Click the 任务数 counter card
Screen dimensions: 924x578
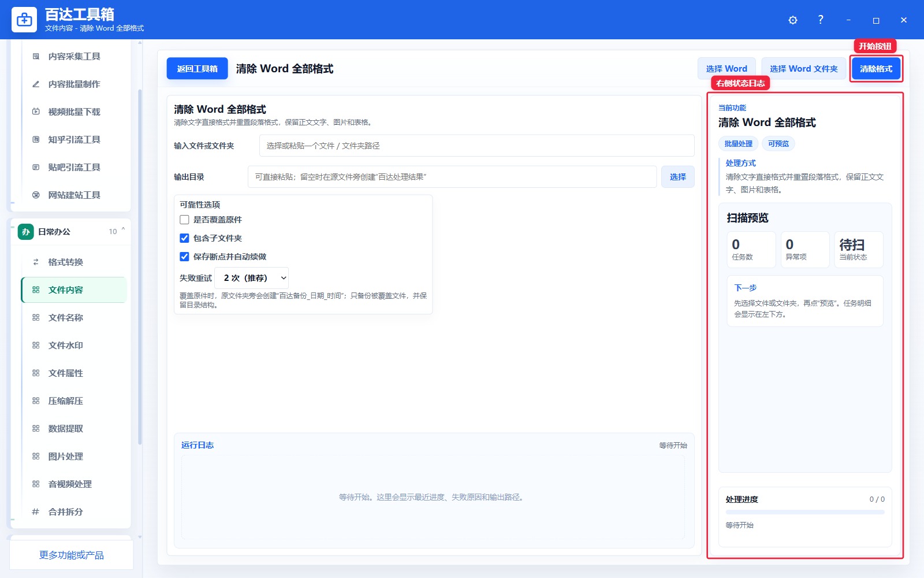point(751,250)
